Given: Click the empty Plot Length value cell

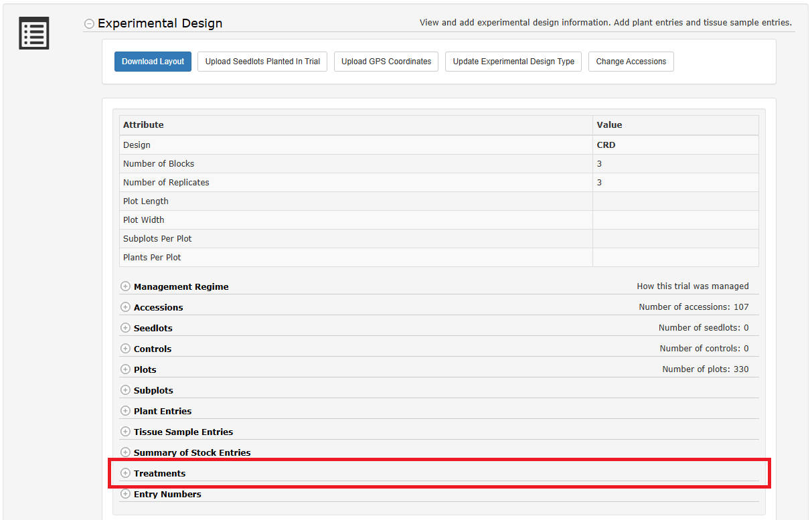Looking at the screenshot, I should 675,201.
